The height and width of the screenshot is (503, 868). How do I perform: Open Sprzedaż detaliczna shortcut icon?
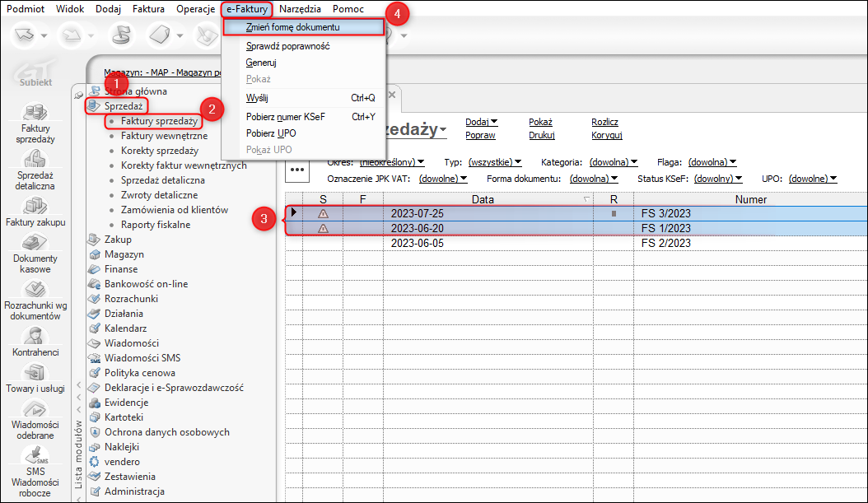34,160
